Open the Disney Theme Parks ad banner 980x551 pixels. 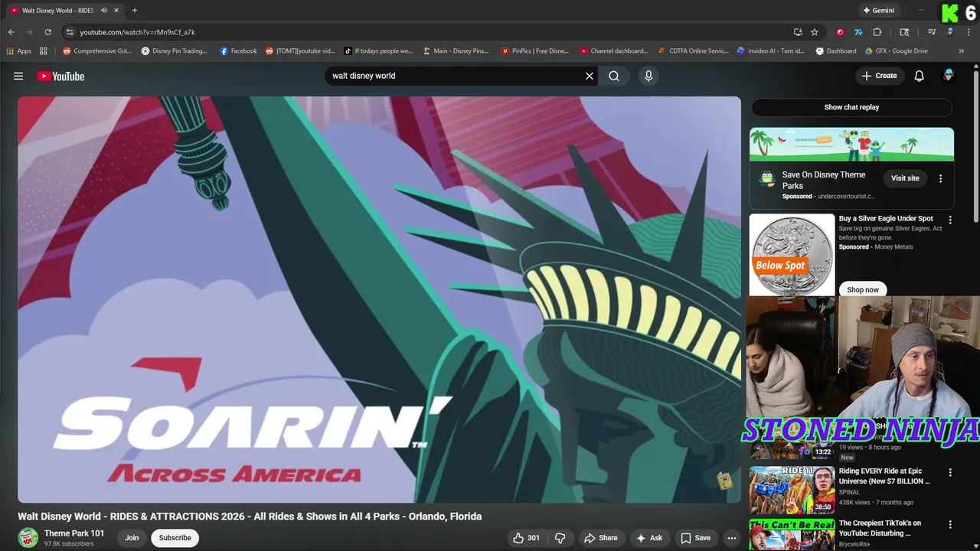851,145
